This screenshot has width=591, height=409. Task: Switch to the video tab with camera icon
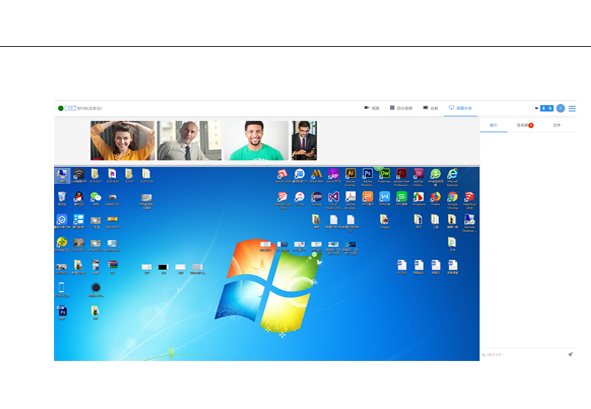click(372, 108)
